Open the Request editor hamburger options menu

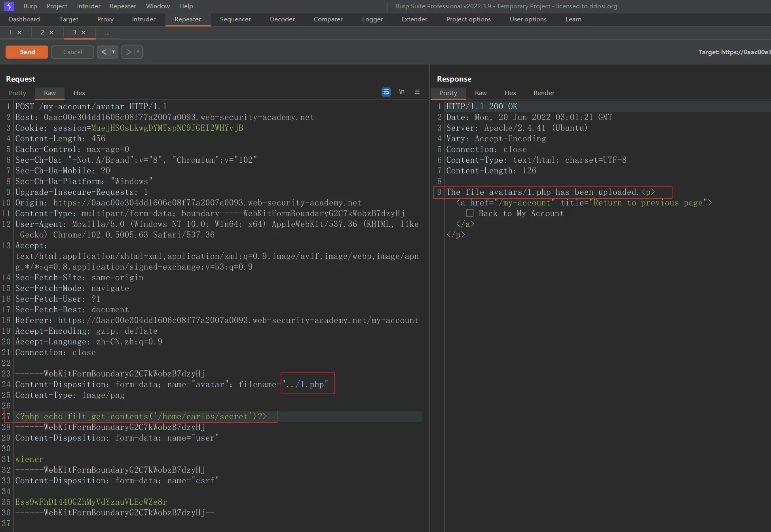[417, 92]
